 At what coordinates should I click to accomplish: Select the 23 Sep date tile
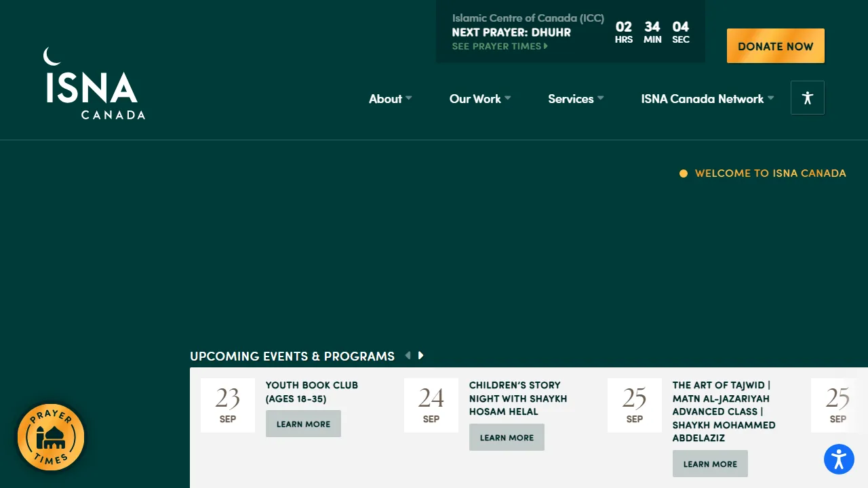(x=228, y=405)
